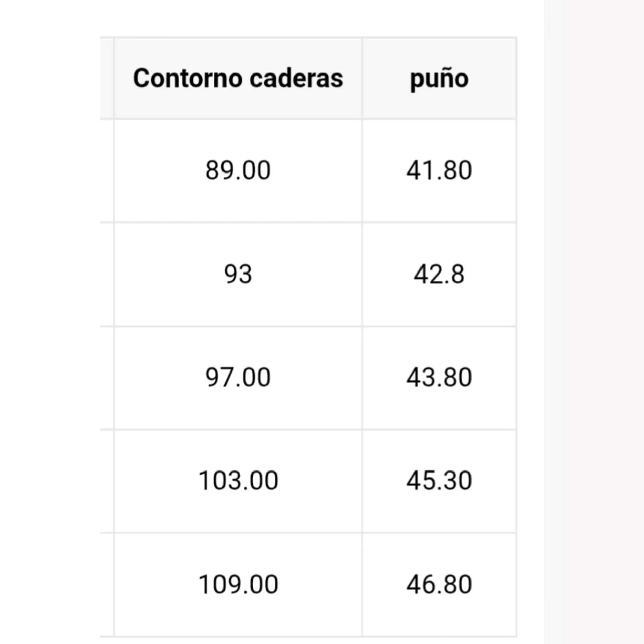Image resolution: width=644 pixels, height=644 pixels.
Task: Click the cut-off cell left of 97.00
Action: (x=107, y=377)
